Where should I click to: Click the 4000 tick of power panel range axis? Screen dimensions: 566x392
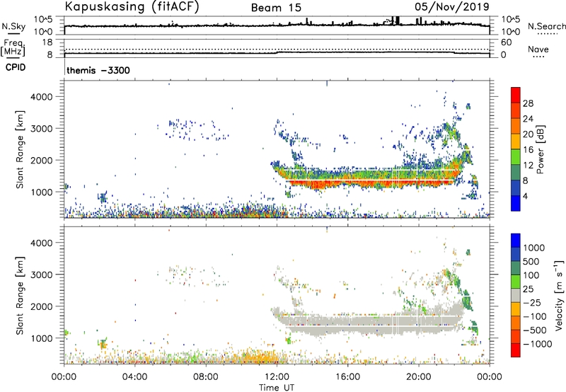click(42, 97)
